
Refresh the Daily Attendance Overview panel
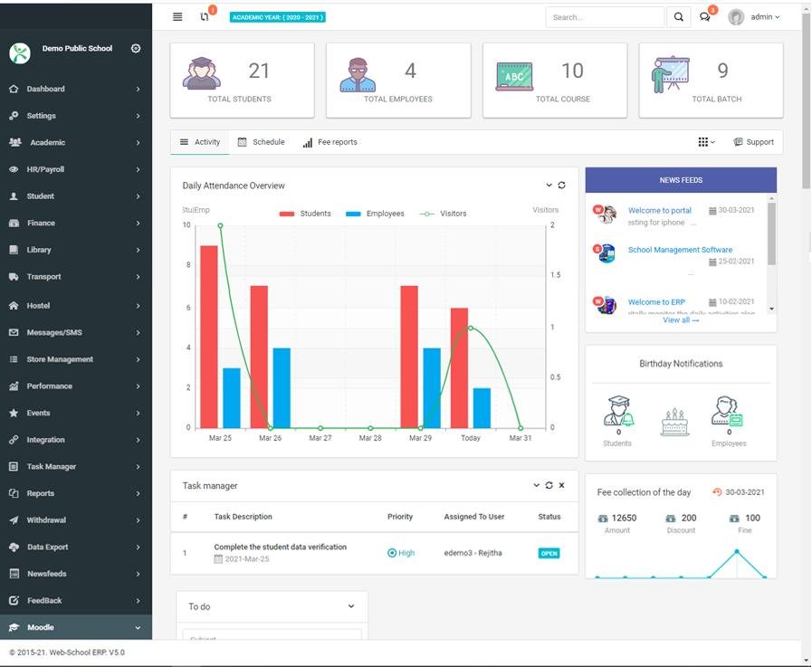pos(561,186)
